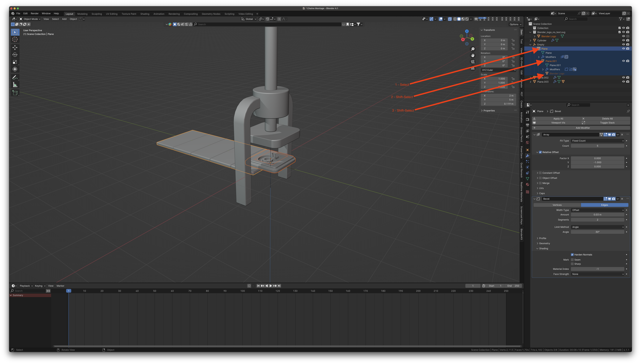
Task: Click the pin icon in the properties header
Action: click(x=628, y=111)
